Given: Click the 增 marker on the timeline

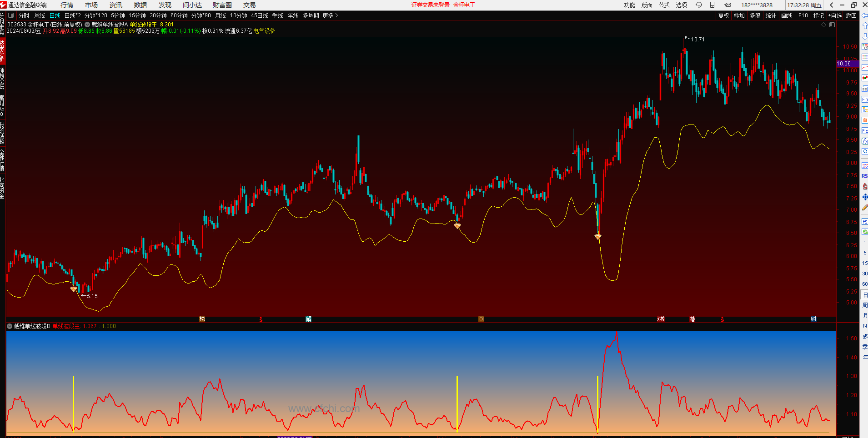Looking at the screenshot, I should tap(661, 319).
